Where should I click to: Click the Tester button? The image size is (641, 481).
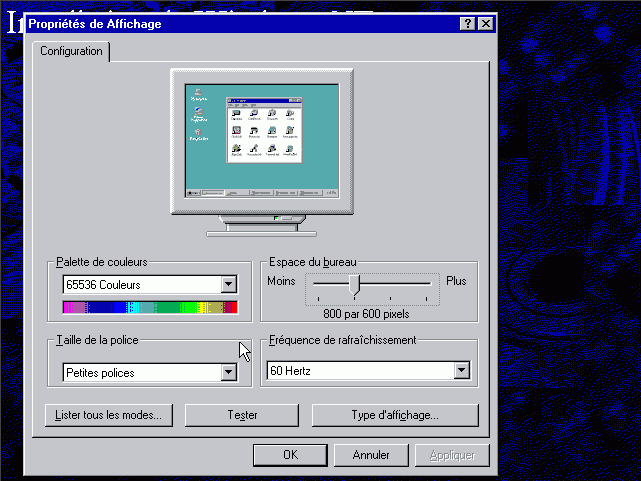[242, 415]
